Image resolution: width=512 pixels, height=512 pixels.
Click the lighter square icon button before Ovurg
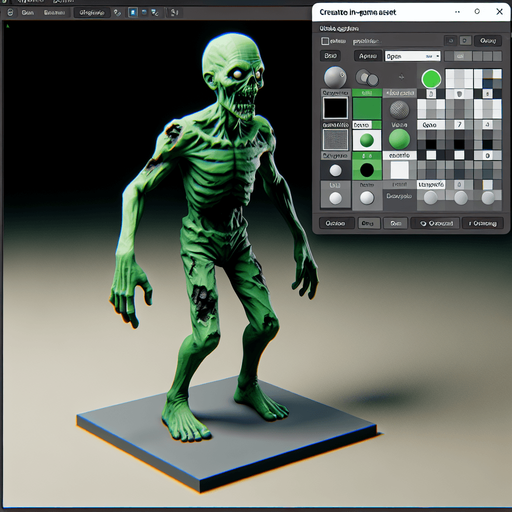(x=465, y=41)
